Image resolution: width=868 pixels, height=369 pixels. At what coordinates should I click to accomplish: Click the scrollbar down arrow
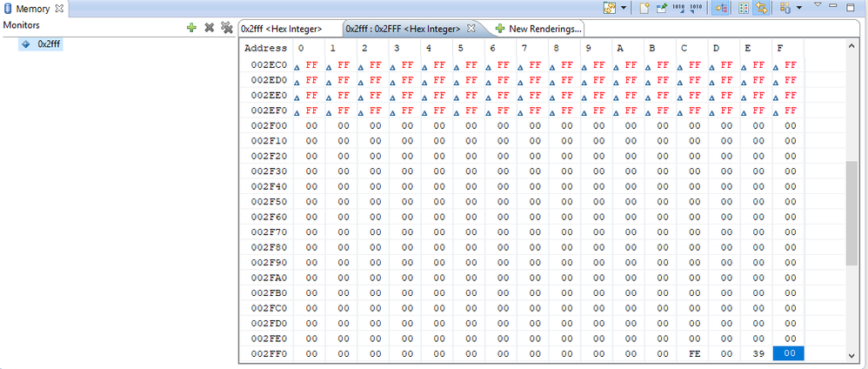click(851, 356)
